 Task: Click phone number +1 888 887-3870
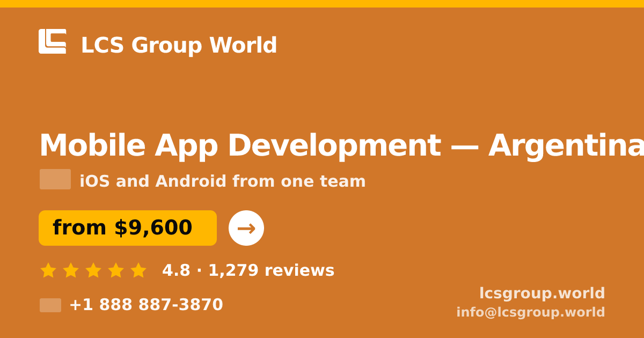click(146, 305)
